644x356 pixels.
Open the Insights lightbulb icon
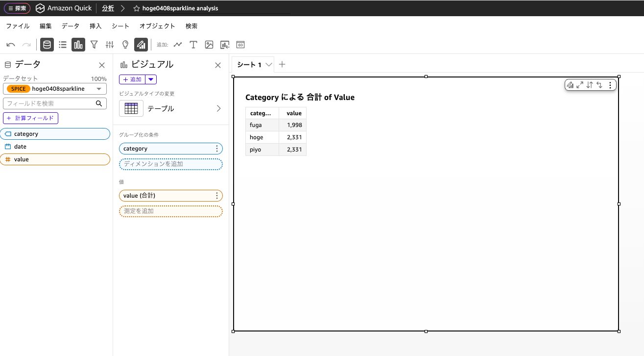click(125, 45)
